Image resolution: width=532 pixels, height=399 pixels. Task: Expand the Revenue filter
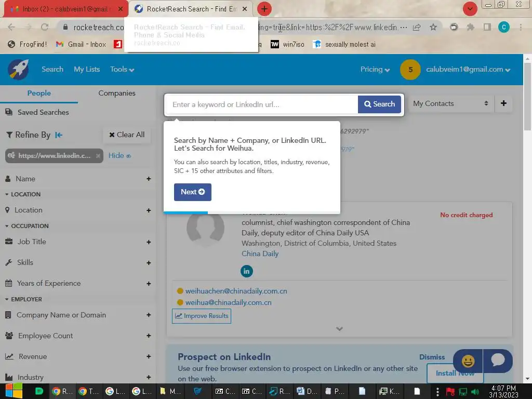(x=149, y=356)
